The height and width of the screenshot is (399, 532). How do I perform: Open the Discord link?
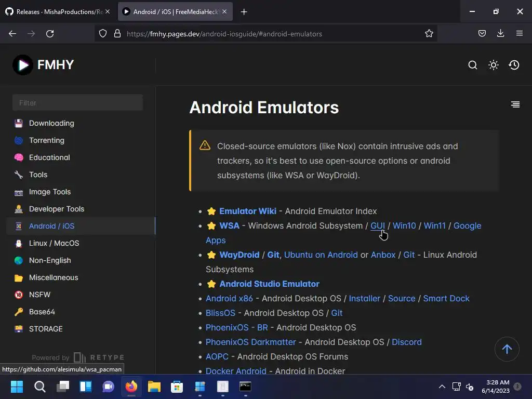coord(406,342)
